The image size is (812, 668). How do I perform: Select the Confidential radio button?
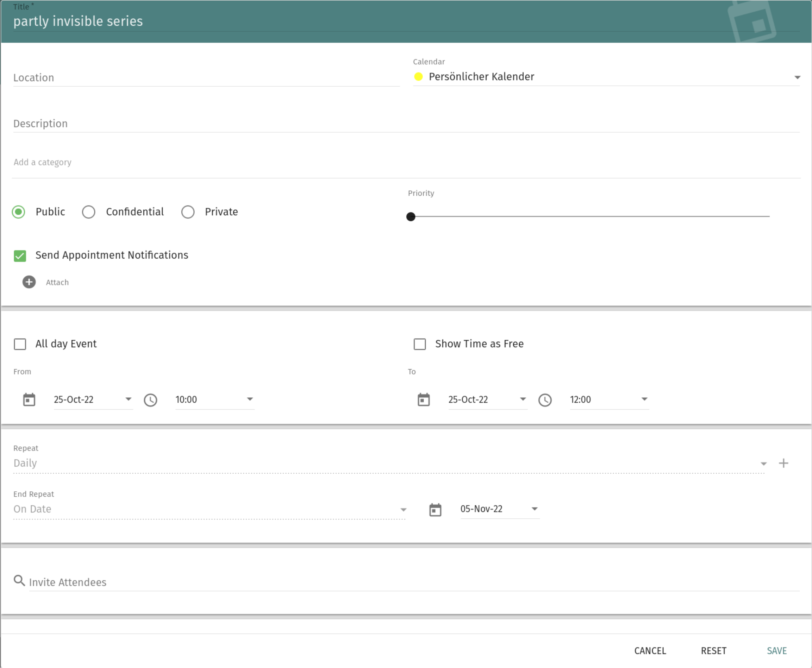88,212
